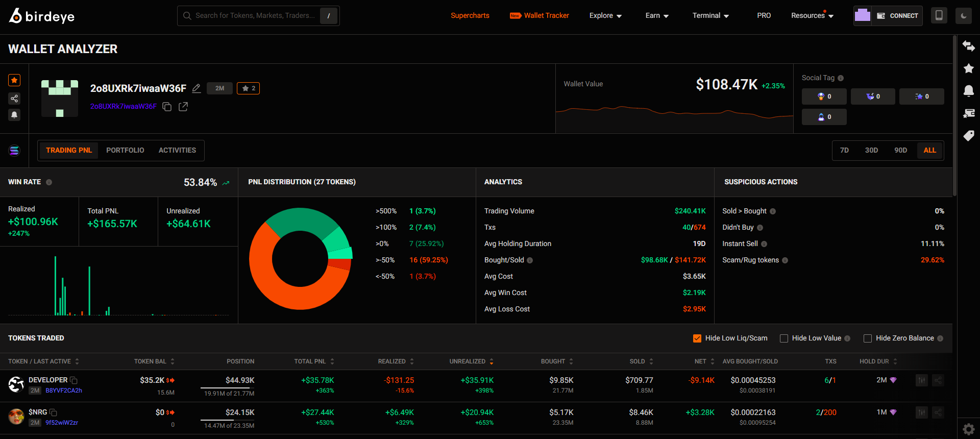Go to PRO page

764,16
